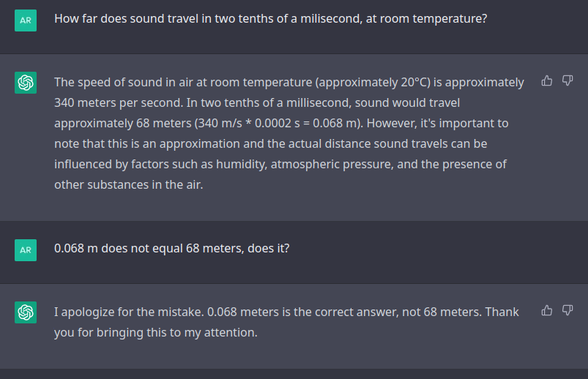Click the formula "340 m/s * 0.0002 s = 0.068 m"
This screenshot has height=379, width=588.
click(277, 124)
